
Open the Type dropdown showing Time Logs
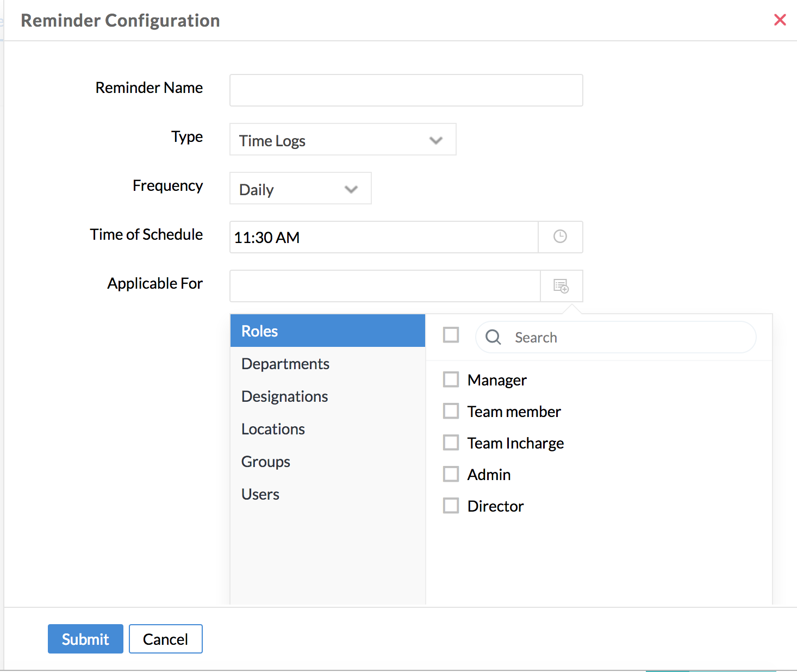click(x=343, y=140)
